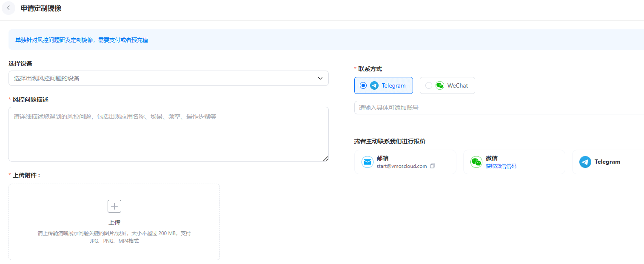Click the plus icon in the upload area
The width and height of the screenshot is (644, 264).
pos(114,206)
